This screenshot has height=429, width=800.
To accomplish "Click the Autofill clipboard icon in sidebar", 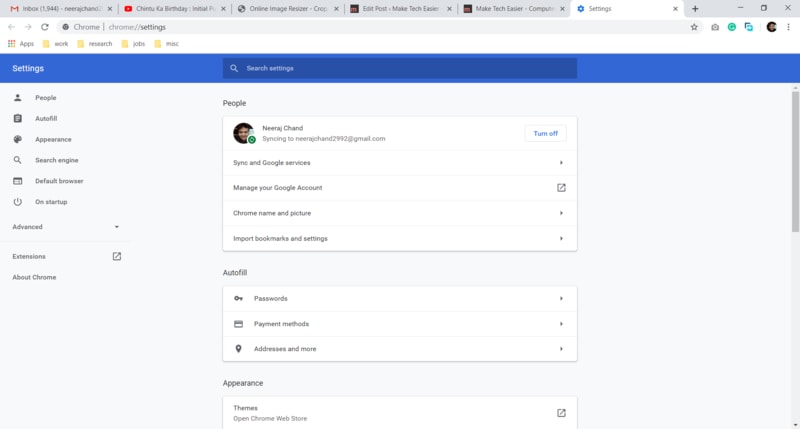I will [x=17, y=118].
